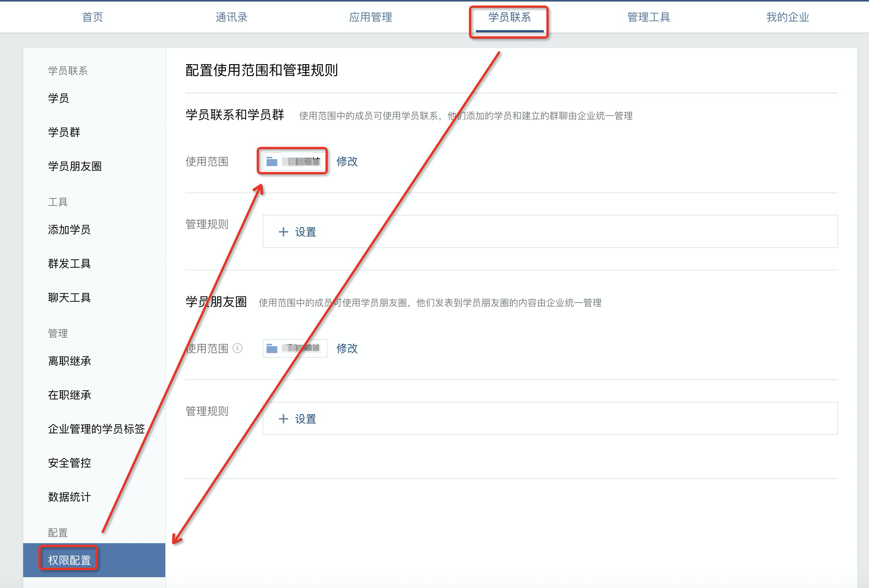Open the 群发工具 sidebar item
869x588 pixels.
(x=70, y=263)
